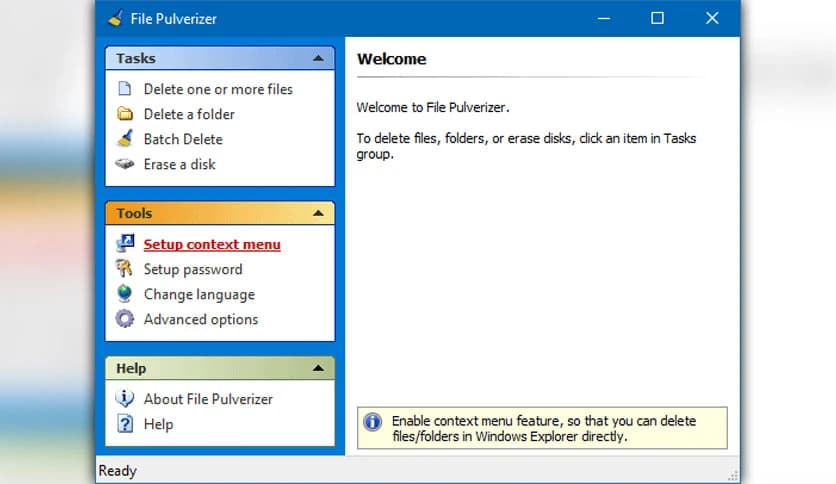Minimize the File Pulverizer window
Viewport: 836px width, 484px height.
tap(604, 18)
